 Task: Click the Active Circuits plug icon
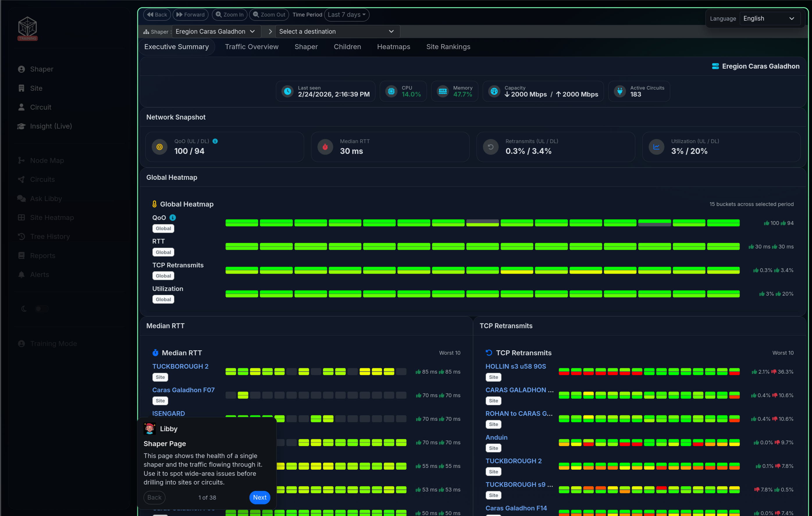[x=620, y=91]
